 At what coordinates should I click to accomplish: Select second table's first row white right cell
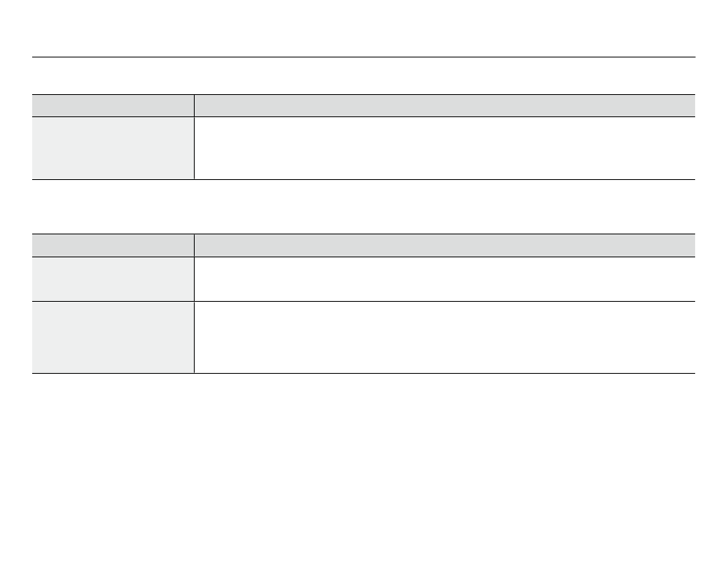pyautogui.click(x=444, y=279)
